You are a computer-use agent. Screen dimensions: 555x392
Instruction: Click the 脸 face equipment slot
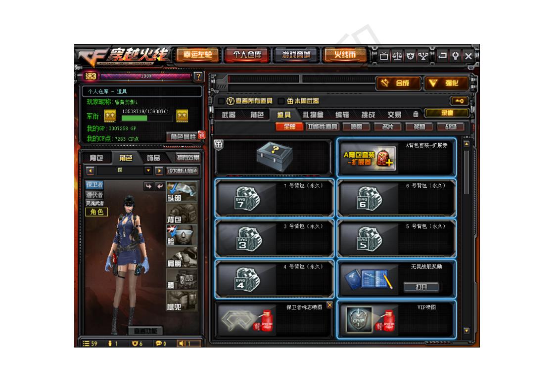pyautogui.click(x=182, y=235)
